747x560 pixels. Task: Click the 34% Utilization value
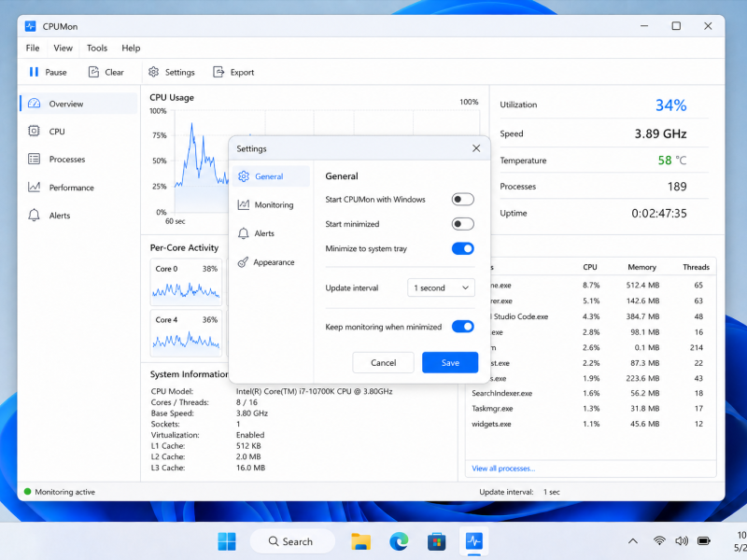(x=670, y=105)
